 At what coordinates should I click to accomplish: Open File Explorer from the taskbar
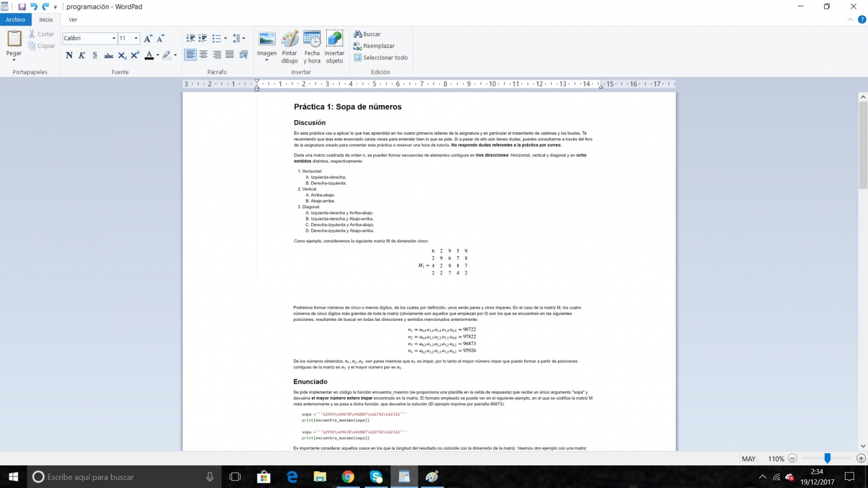click(x=320, y=477)
